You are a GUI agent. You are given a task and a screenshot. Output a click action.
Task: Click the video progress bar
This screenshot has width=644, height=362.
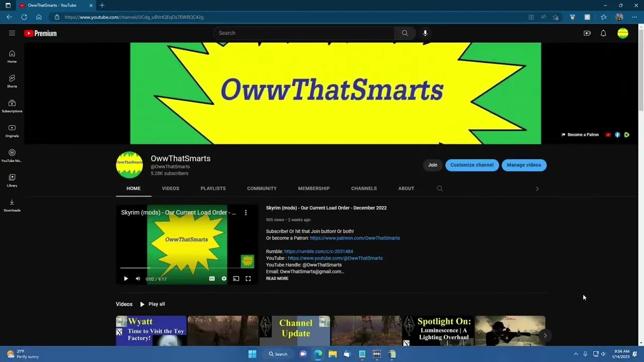click(x=187, y=268)
